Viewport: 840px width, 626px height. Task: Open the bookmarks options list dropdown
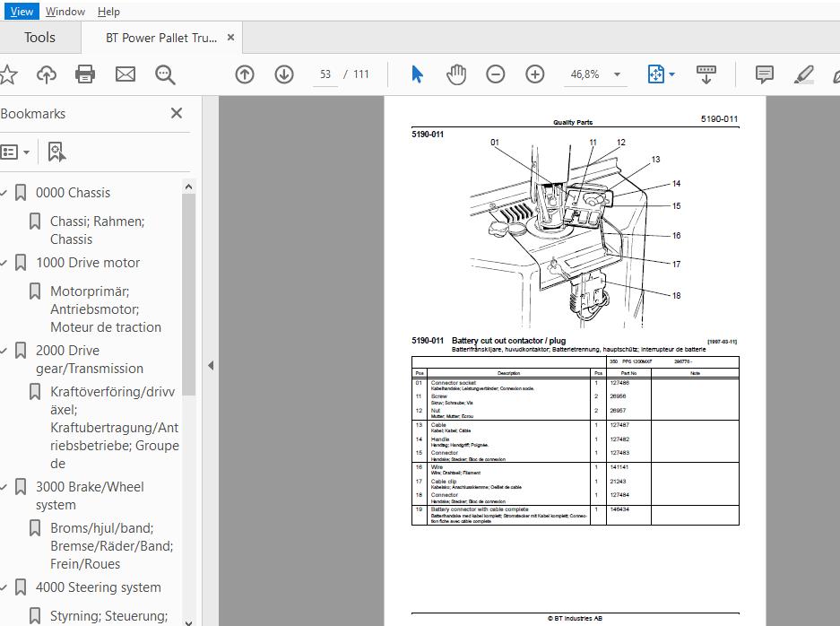15,152
